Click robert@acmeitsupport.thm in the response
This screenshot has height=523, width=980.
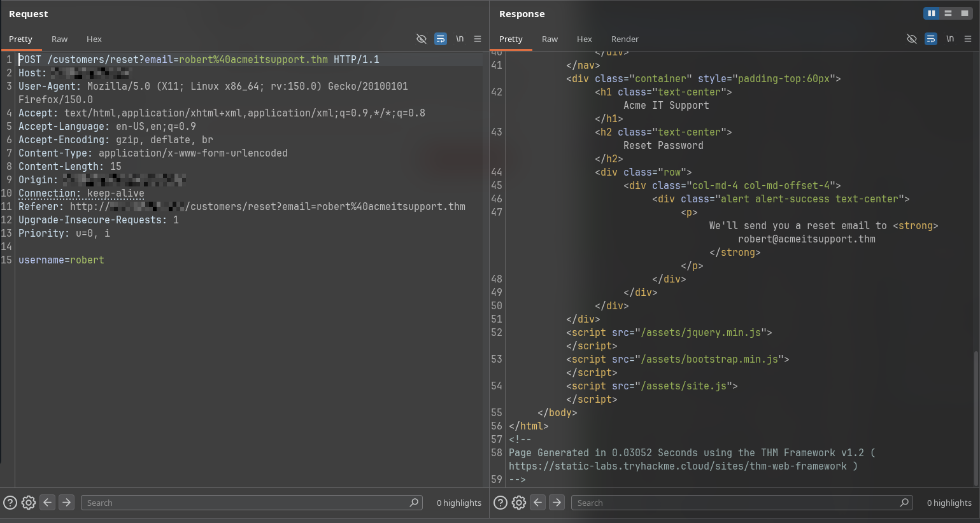[x=807, y=239]
